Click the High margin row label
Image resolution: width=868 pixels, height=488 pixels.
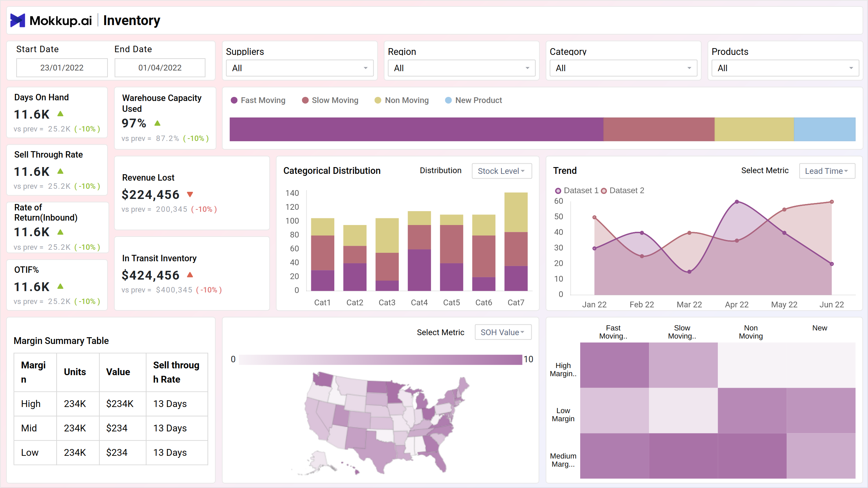31,404
